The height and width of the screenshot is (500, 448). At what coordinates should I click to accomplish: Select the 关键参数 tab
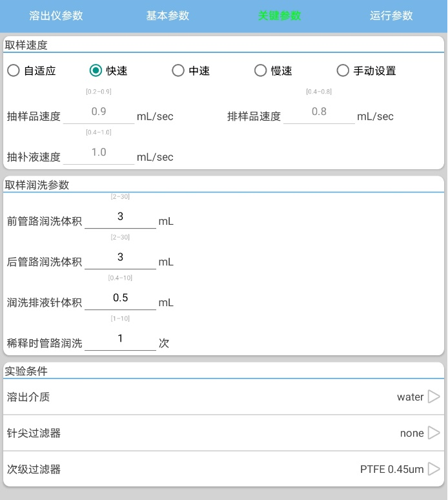coord(280,16)
